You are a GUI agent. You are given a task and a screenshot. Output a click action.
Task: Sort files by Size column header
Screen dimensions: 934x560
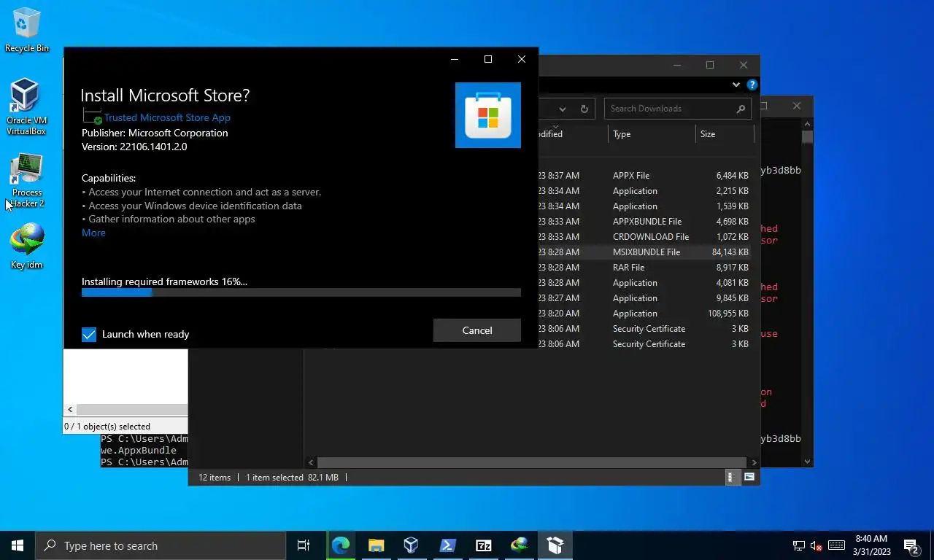[x=725, y=134]
